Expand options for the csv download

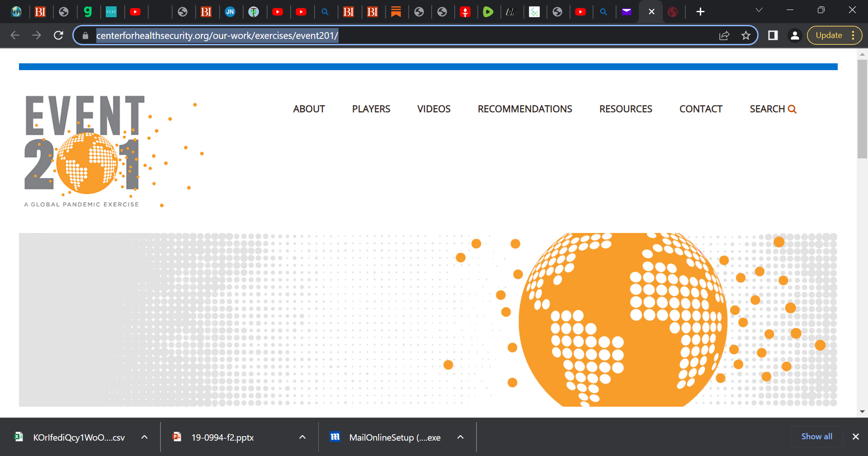[x=144, y=437]
